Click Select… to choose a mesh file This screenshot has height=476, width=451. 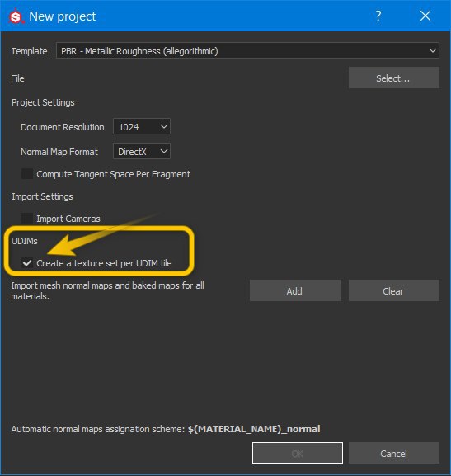point(393,78)
